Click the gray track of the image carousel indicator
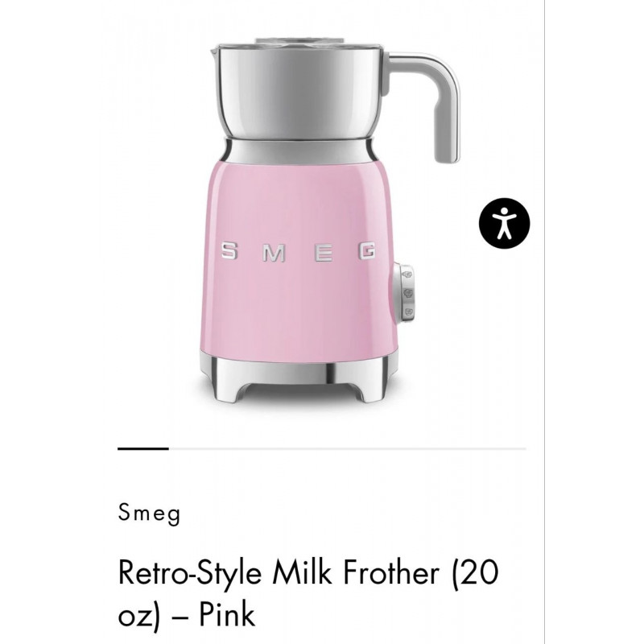The height and width of the screenshot is (644, 644). coord(346,448)
